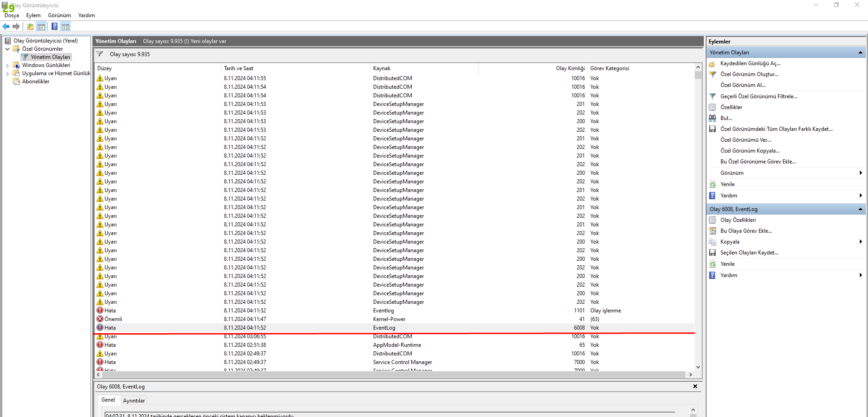
Task: Go back with the toolbar Back arrow
Action: point(6,27)
